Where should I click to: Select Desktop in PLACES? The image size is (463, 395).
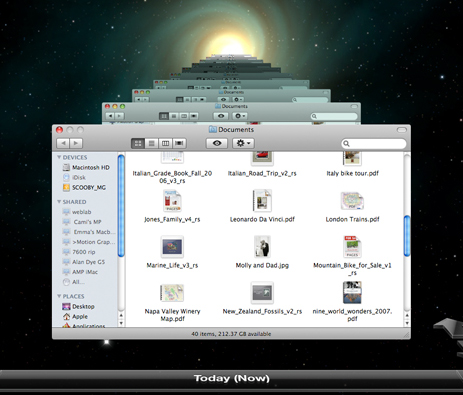(79, 306)
